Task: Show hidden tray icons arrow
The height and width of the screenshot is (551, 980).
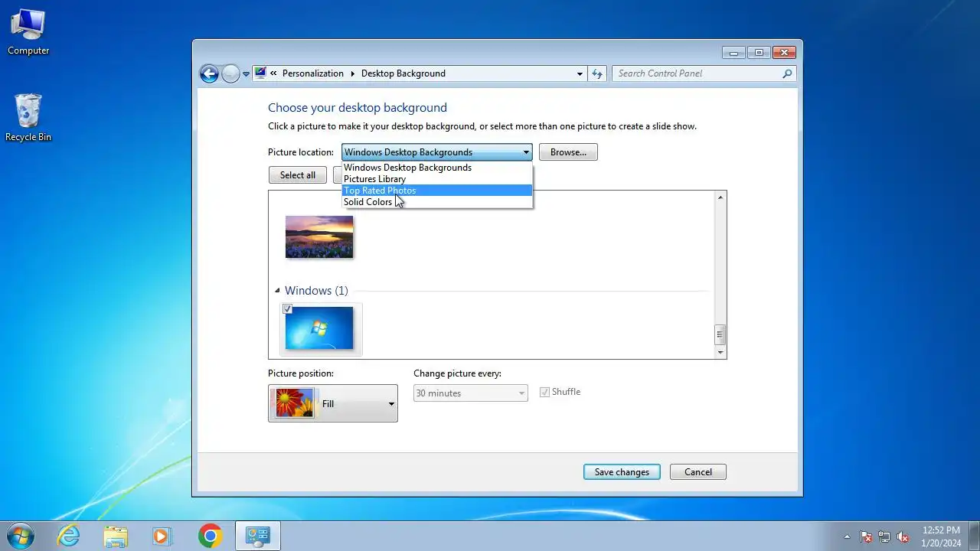Action: point(847,536)
